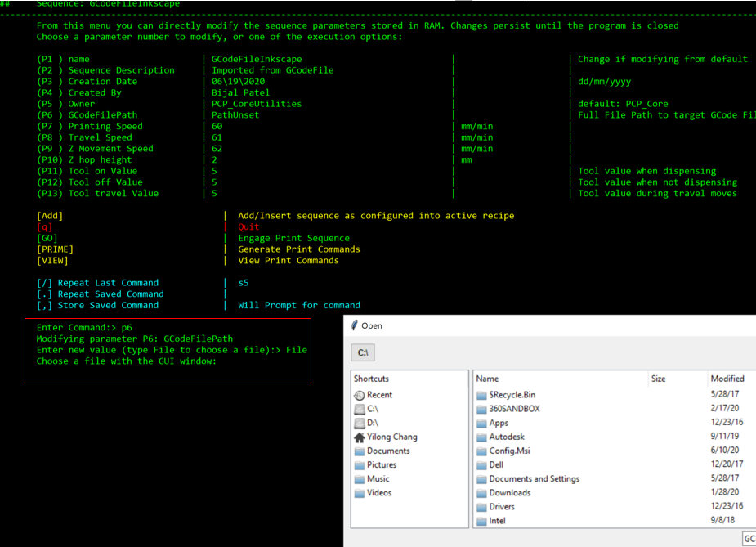Click the Recent clock icon
Viewport: 756px width, 547px height.
point(359,396)
